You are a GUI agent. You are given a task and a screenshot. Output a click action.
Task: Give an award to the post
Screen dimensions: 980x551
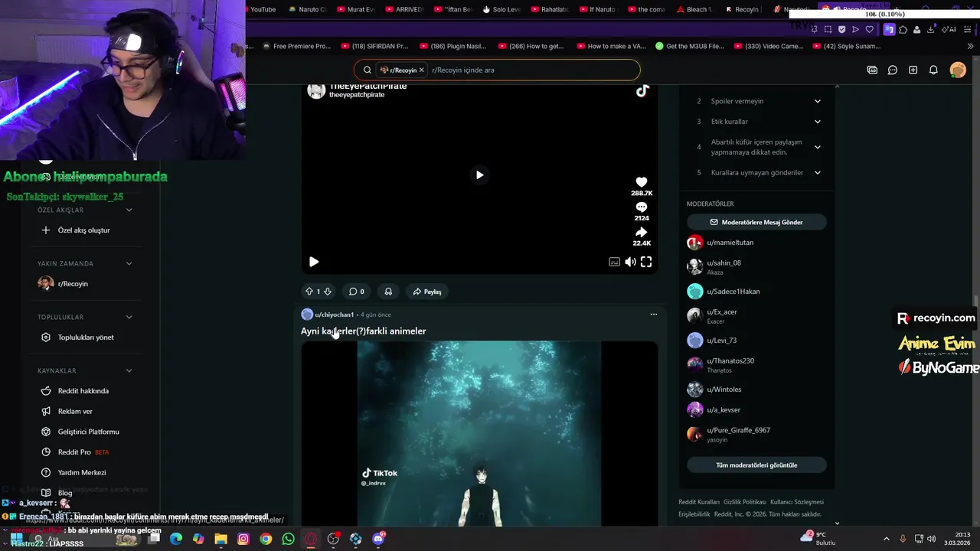(x=388, y=292)
